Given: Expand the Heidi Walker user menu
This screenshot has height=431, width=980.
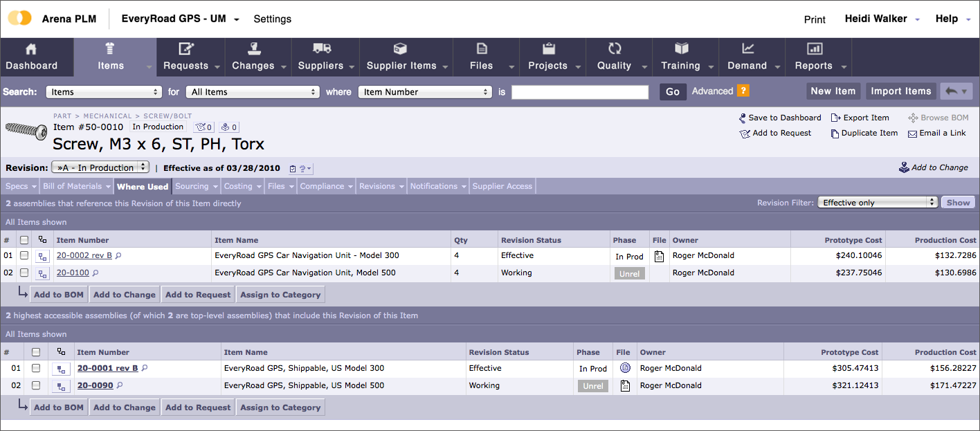Looking at the screenshot, I should pyautogui.click(x=918, y=20).
